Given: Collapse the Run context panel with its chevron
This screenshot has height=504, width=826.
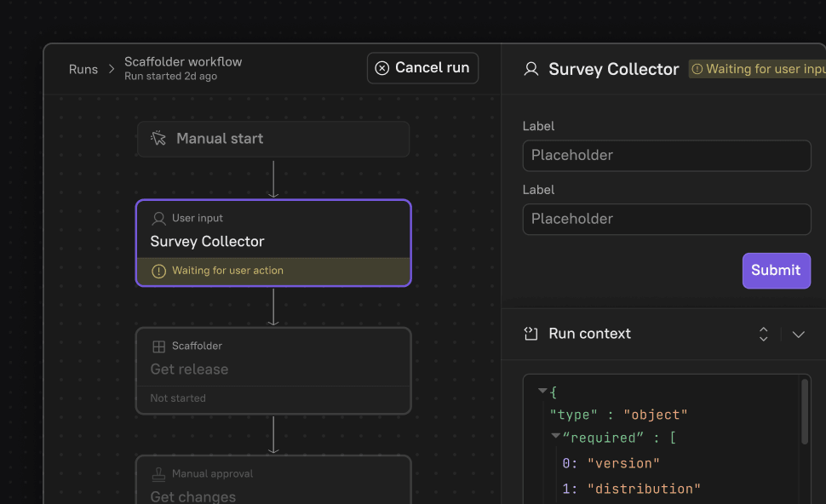Looking at the screenshot, I should (x=799, y=334).
